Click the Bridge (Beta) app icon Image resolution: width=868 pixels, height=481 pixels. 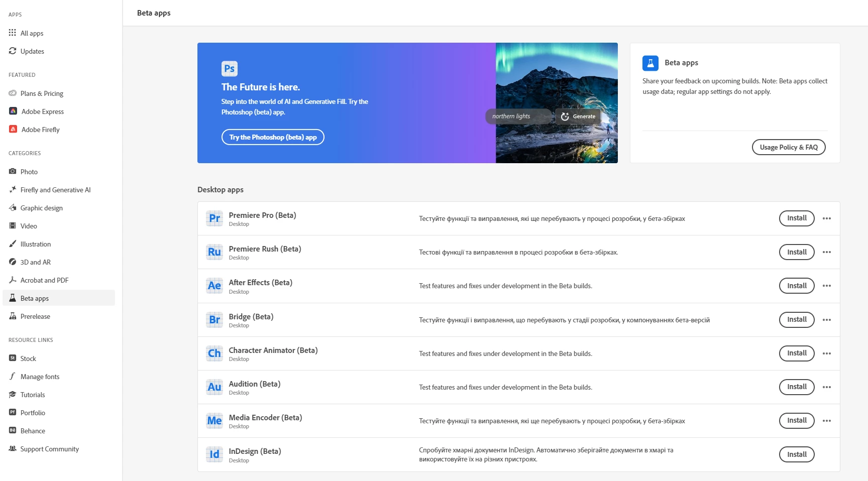pyautogui.click(x=214, y=320)
